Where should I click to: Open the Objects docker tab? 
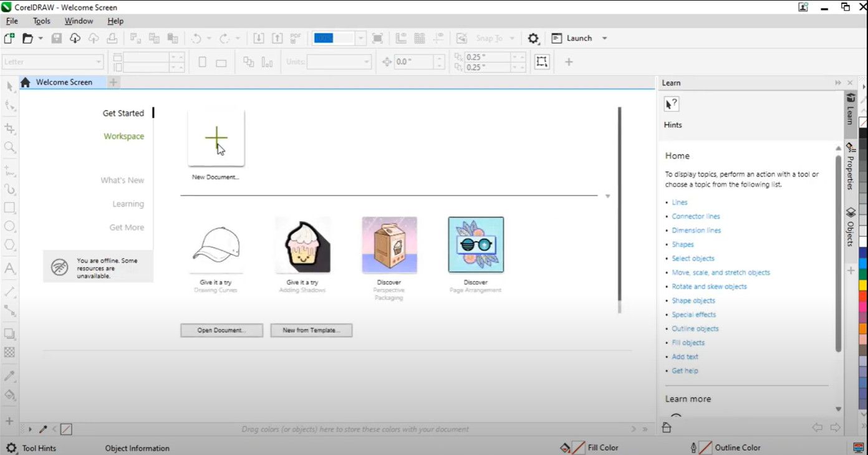850,227
